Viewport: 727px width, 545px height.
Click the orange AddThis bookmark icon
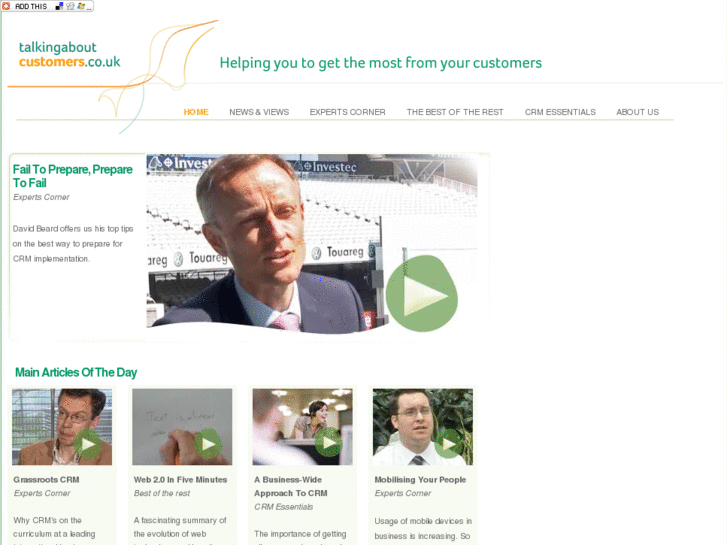pos(6,6)
